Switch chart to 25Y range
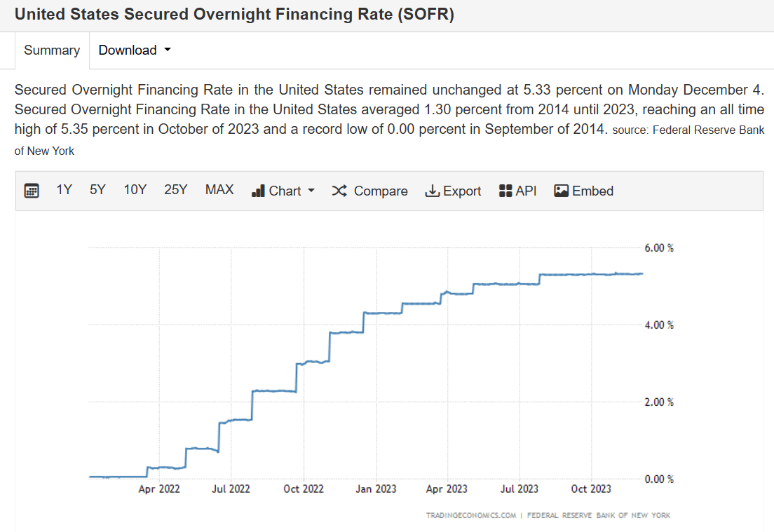The height and width of the screenshot is (532, 774). tap(176, 189)
